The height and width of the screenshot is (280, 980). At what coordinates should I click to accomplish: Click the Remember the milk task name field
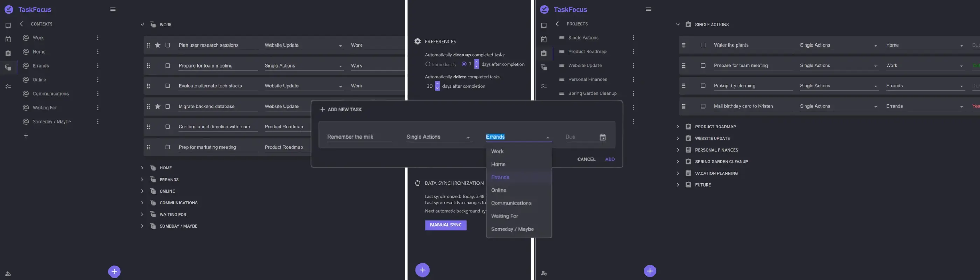pos(359,137)
